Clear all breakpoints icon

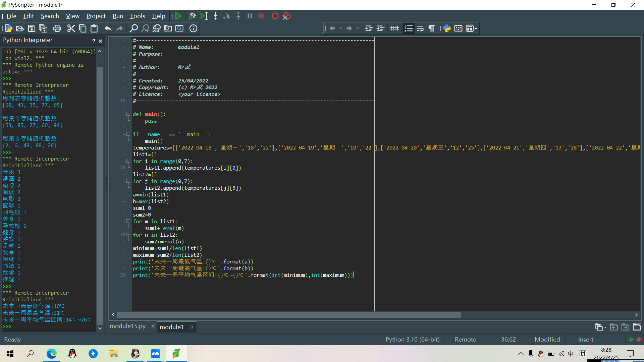(286, 16)
